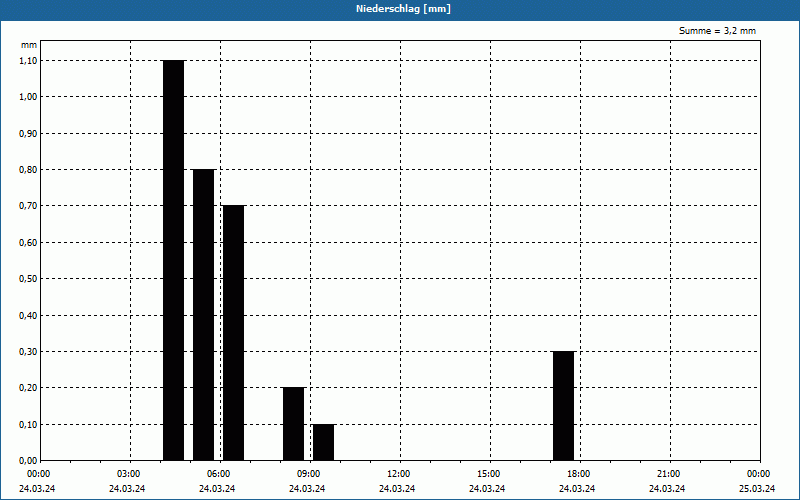
Task: Click the 0,20 y-axis value
Action: 28,388
